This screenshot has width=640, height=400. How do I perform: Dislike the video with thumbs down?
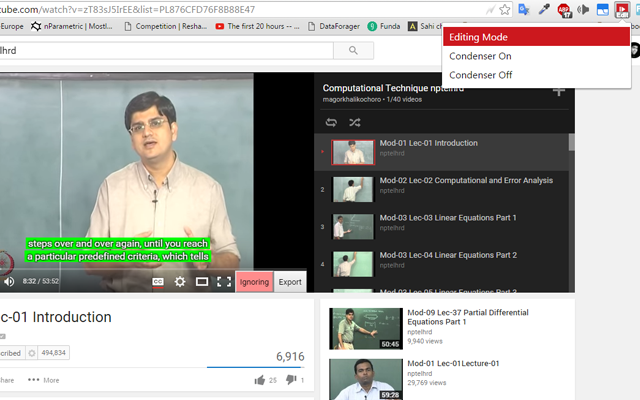point(291,380)
